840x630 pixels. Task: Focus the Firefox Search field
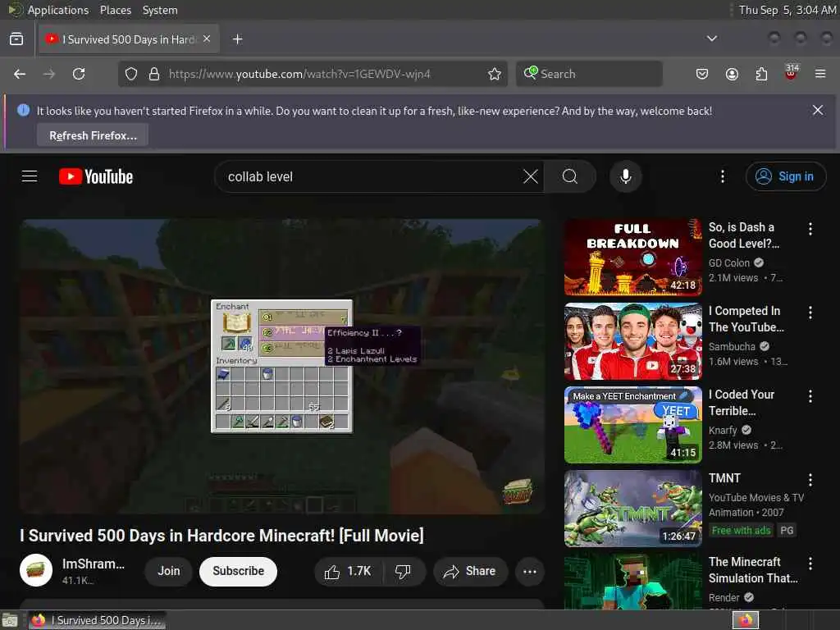[x=589, y=74]
